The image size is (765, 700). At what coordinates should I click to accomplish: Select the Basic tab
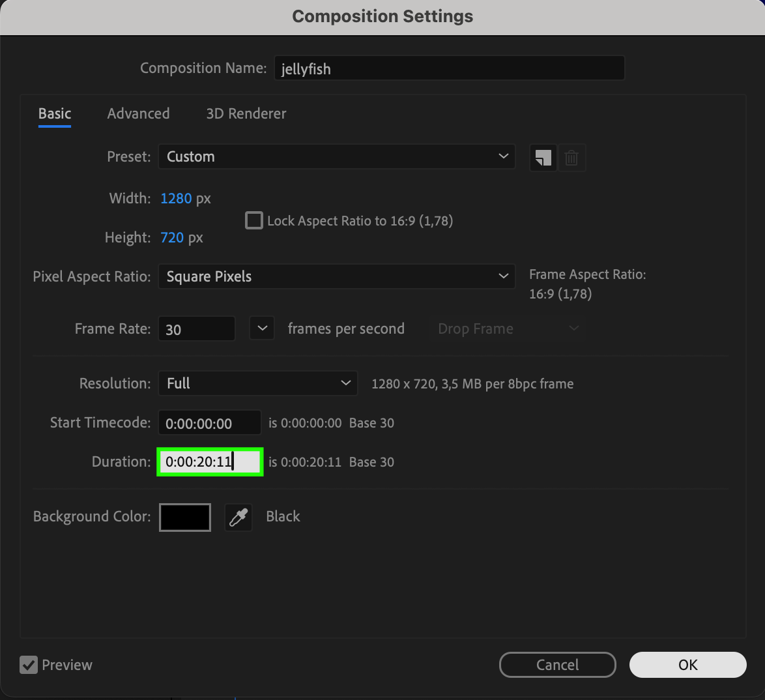[55, 113]
